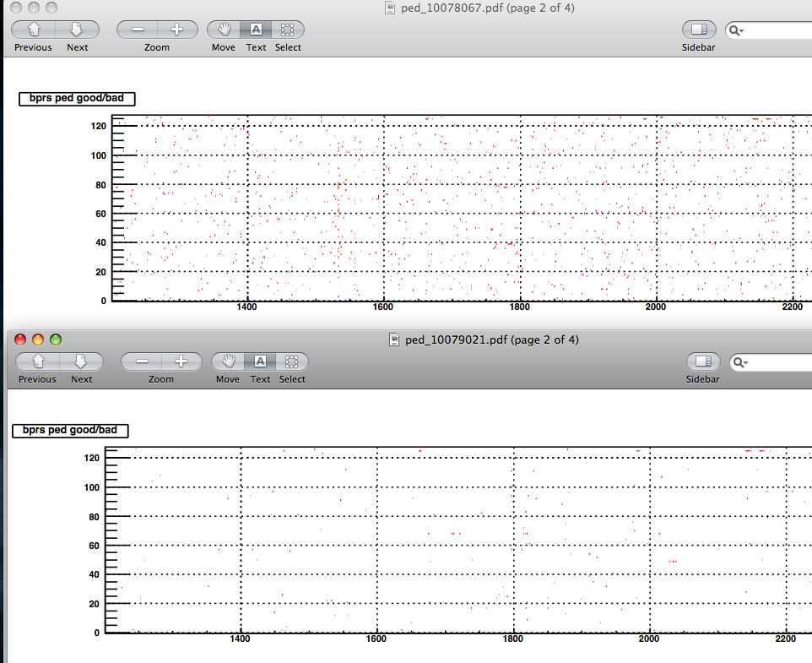Image resolution: width=812 pixels, height=663 pixels.
Task: Pick Select marquee tool in ped_10078067.pdf window
Action: click(x=288, y=30)
